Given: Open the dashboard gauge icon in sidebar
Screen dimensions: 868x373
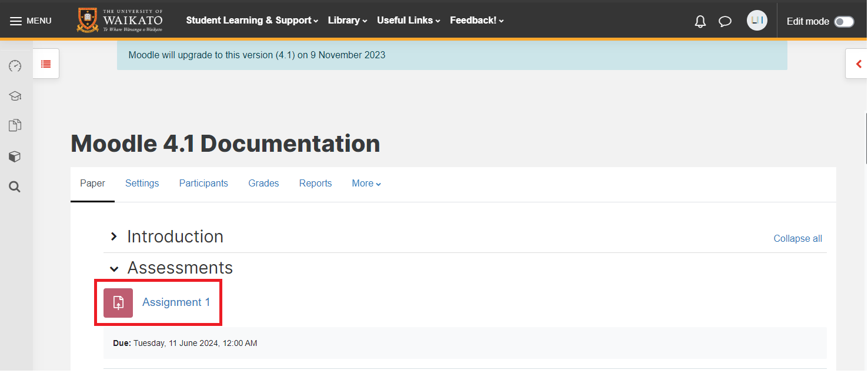Looking at the screenshot, I should point(15,66).
